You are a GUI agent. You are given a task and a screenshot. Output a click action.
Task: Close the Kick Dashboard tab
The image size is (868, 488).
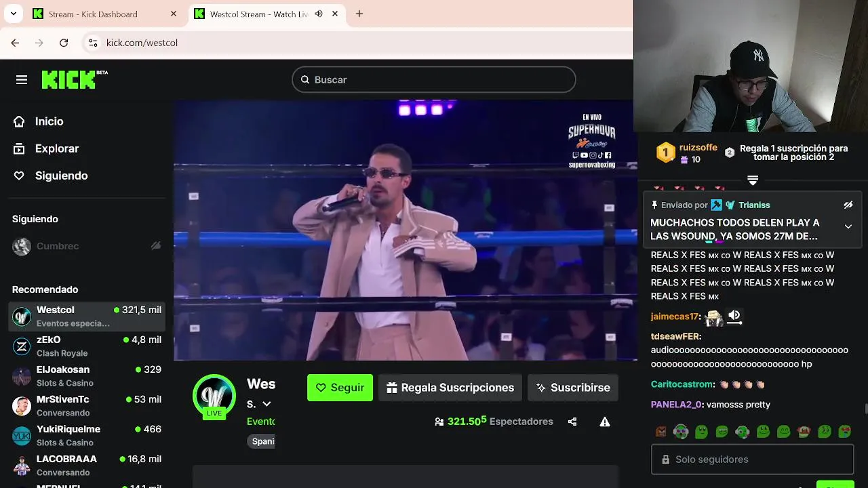174,14
